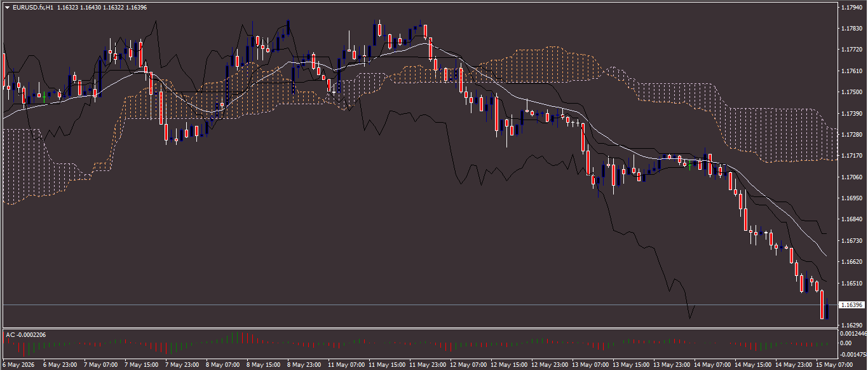Click the 1.17720 price scale value
Screen dimensions: 868x370
[851, 50]
